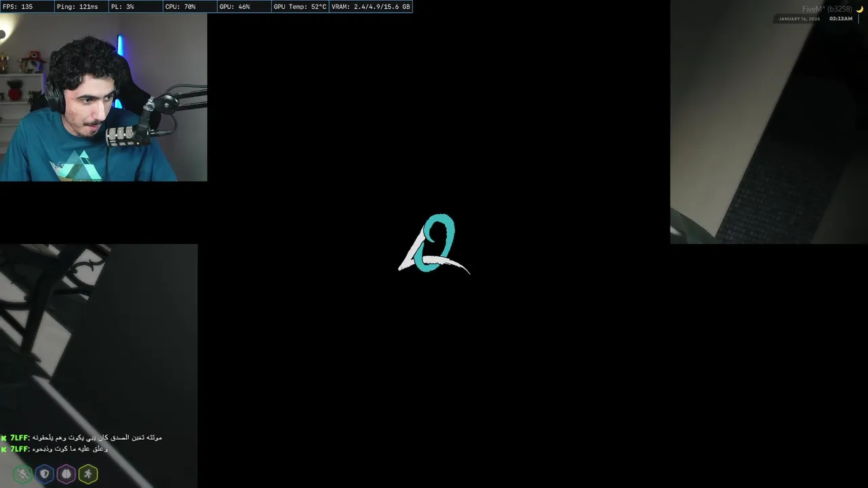Click the Ping: 121ms overlay readout

(x=81, y=7)
